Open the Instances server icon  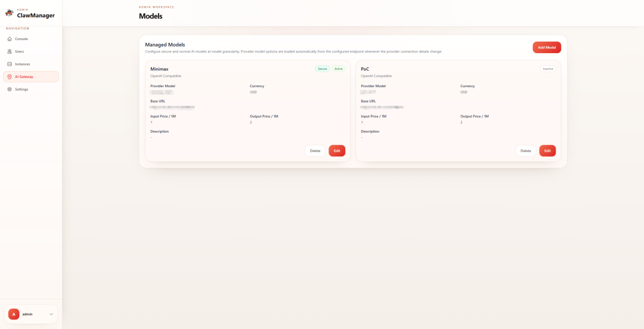(x=10, y=64)
